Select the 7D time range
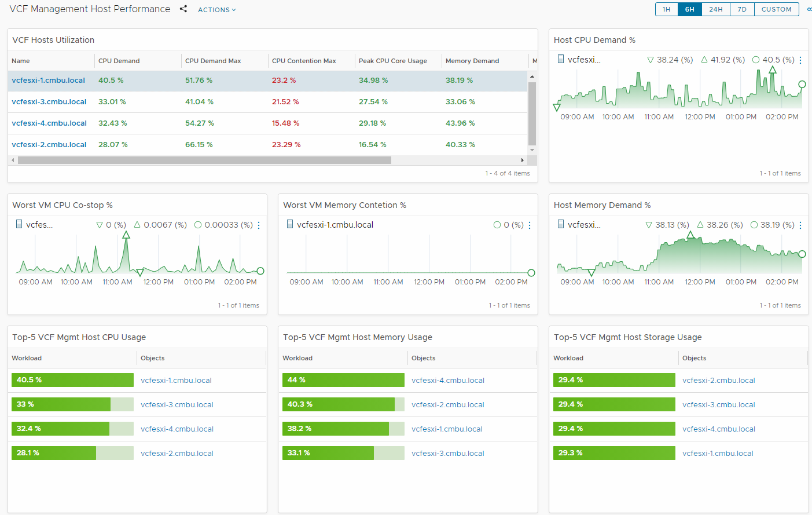Image resolution: width=812 pixels, height=515 pixels. 742,9
